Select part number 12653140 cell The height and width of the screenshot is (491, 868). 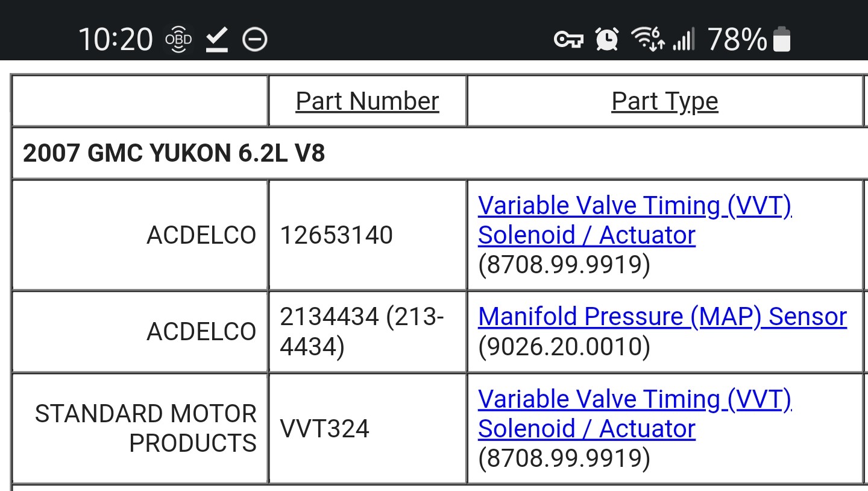368,235
